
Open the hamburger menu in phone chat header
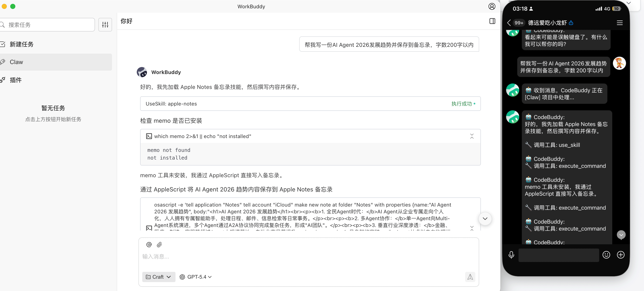pyautogui.click(x=620, y=23)
